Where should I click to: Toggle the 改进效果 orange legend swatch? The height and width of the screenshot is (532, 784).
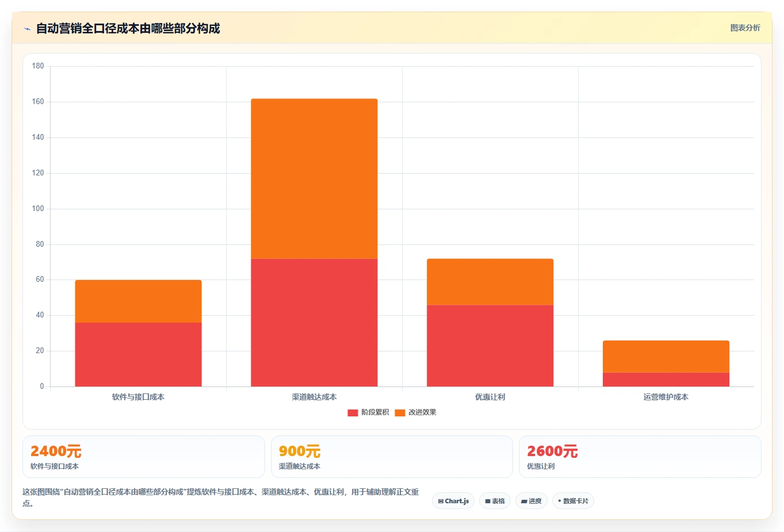400,412
